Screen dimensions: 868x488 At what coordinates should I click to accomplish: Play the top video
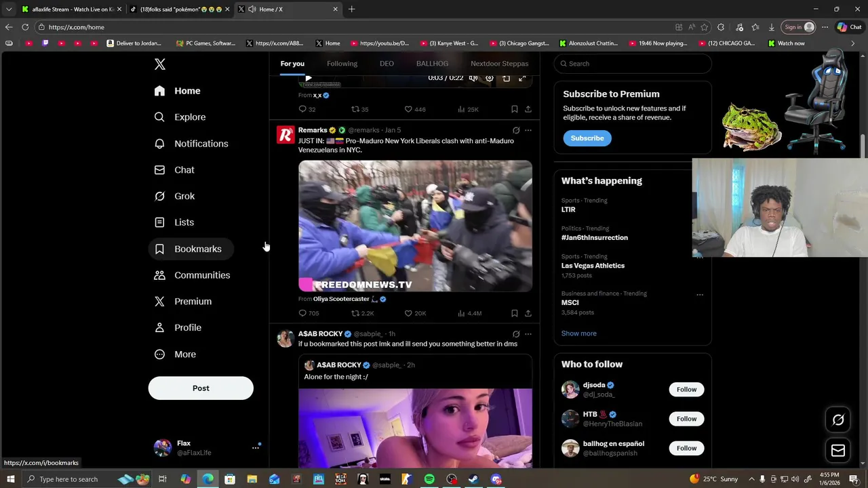(x=309, y=78)
